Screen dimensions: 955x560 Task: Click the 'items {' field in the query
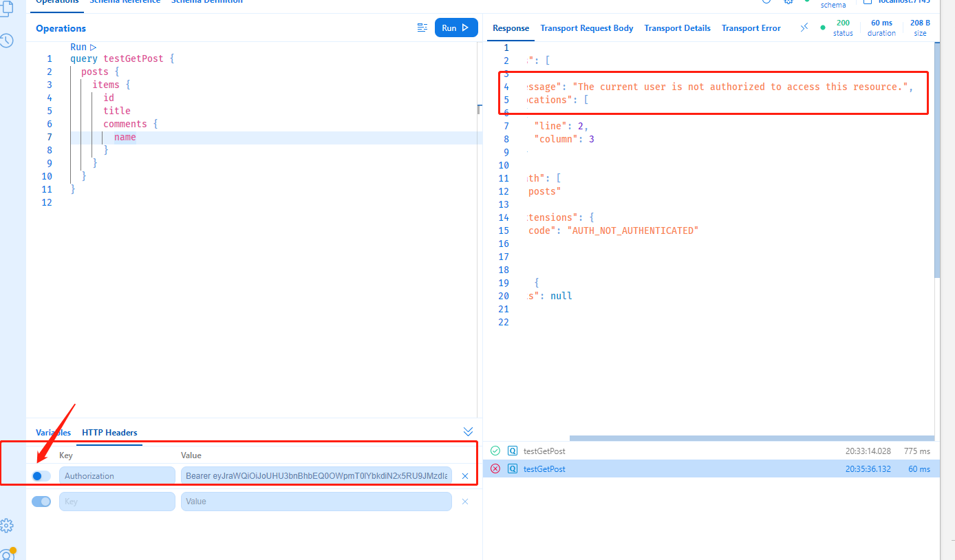[111, 85]
